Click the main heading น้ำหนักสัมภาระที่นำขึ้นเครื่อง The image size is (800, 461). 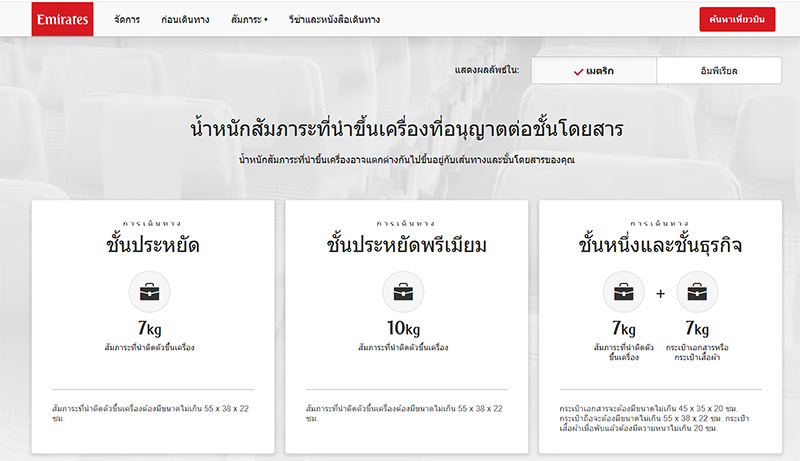point(407,129)
